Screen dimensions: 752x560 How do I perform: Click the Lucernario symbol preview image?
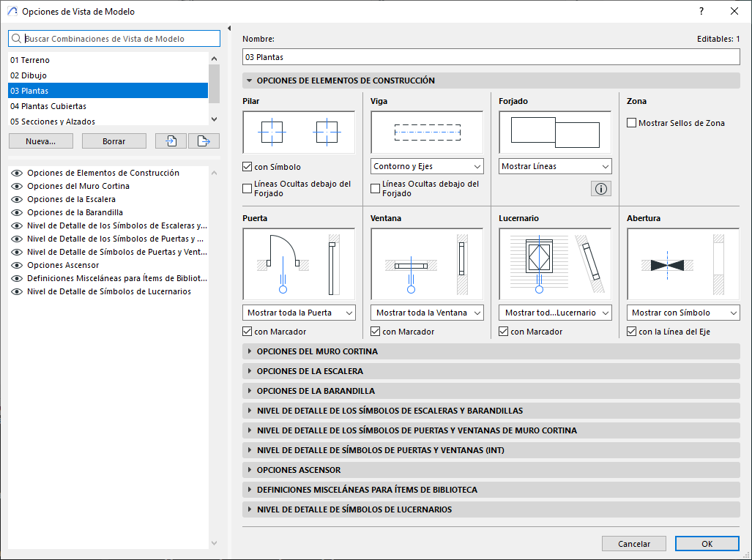555,263
